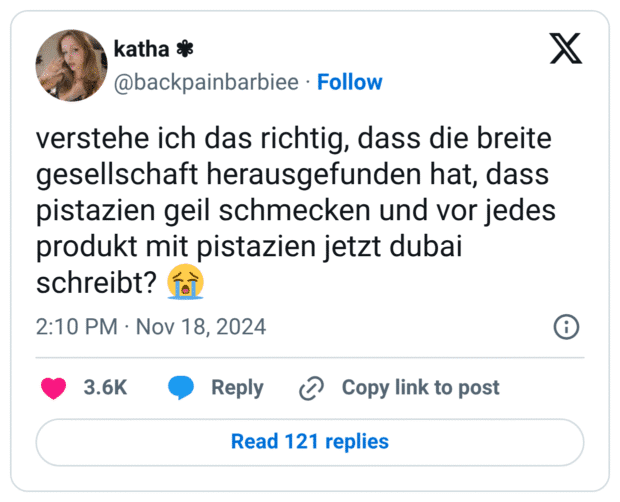The width and height of the screenshot is (620, 502).
Task: Follow the account via Follow link
Action: (349, 82)
